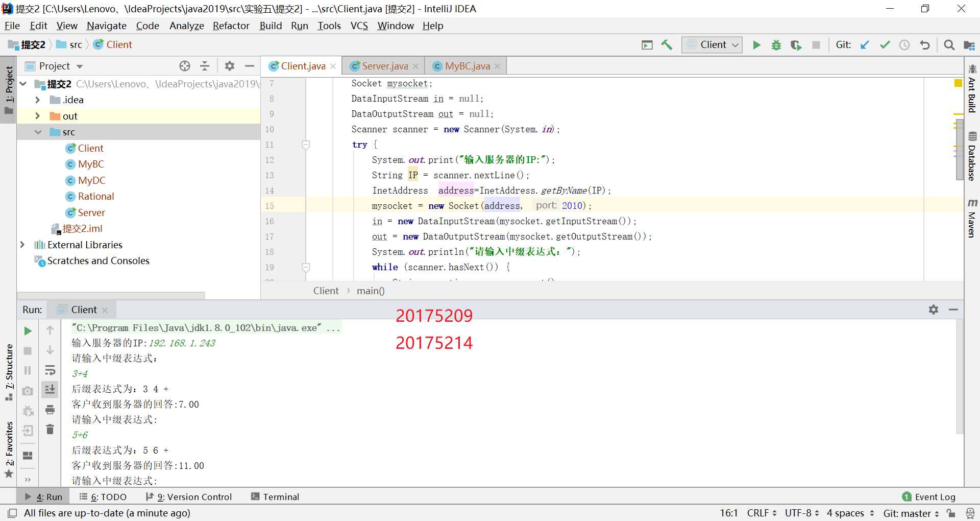Click the Git update project arrow
980x521 pixels.
pos(865,45)
